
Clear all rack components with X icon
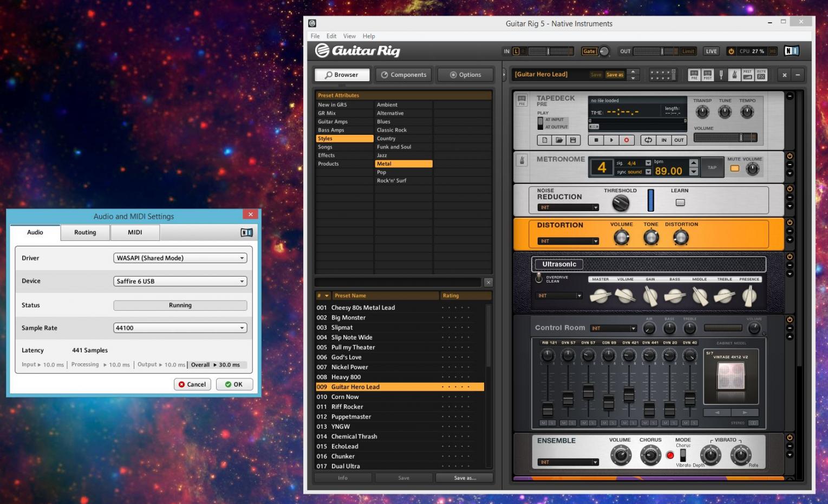pyautogui.click(x=784, y=75)
